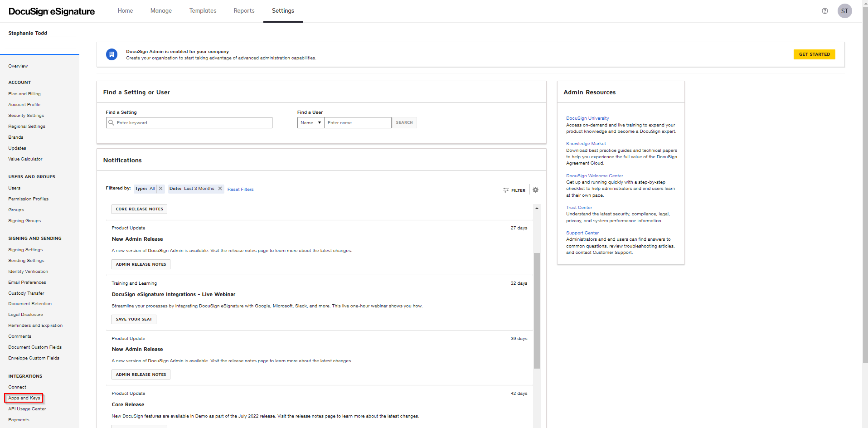
Task: Open the help question mark icon
Action: pyautogui.click(x=825, y=11)
